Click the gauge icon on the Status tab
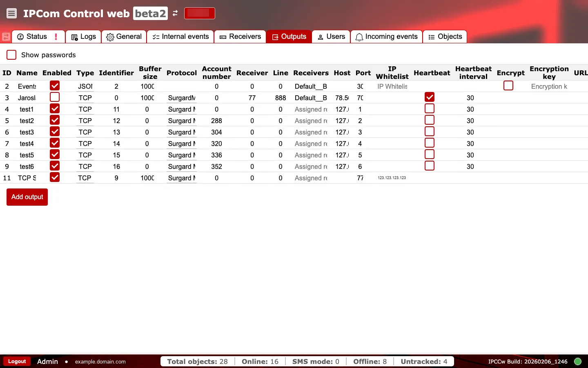 (x=20, y=36)
